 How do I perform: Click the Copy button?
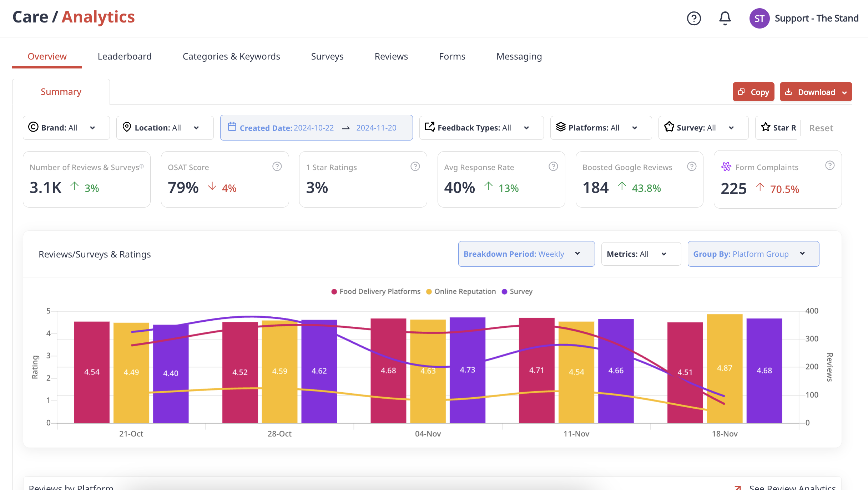[753, 92]
